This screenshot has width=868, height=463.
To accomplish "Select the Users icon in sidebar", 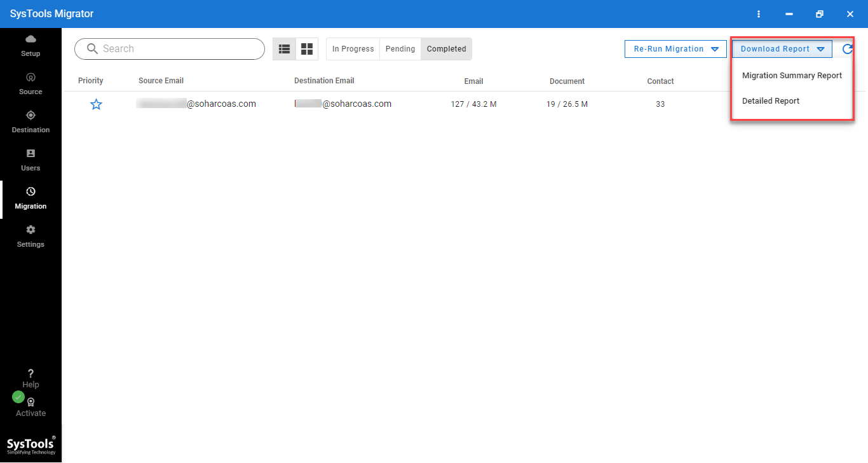I will point(31,154).
